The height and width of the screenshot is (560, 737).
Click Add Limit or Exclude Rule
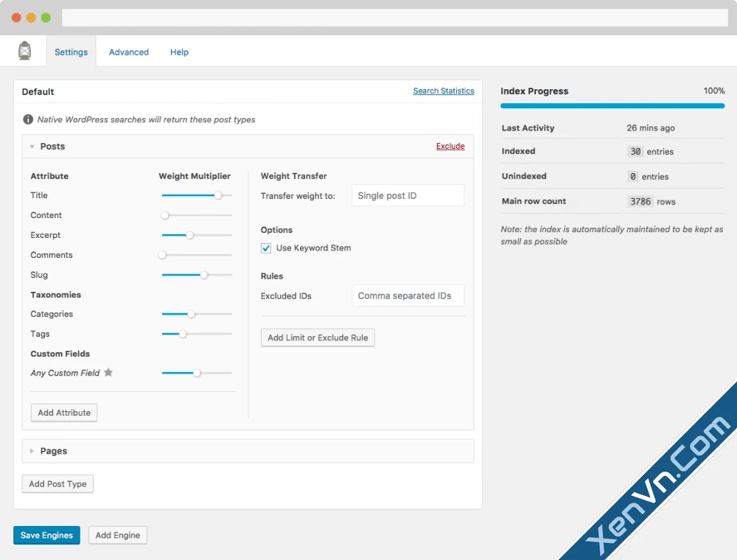click(317, 337)
